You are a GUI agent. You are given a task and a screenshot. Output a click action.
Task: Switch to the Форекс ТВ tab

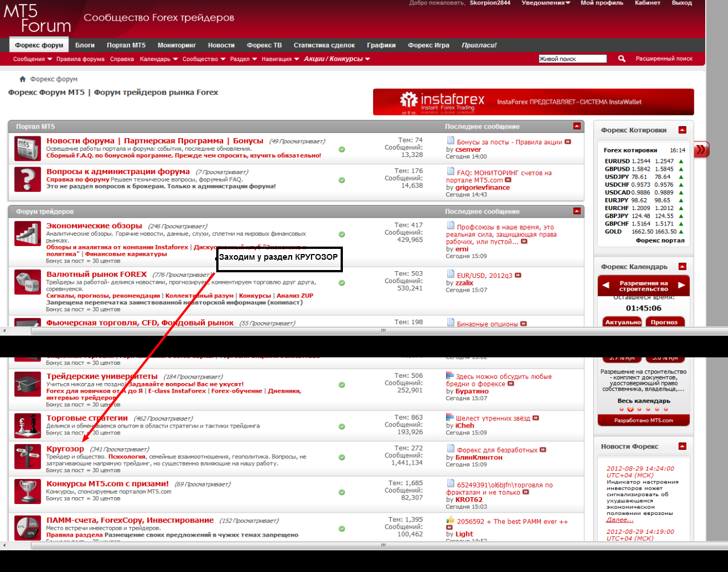click(264, 45)
